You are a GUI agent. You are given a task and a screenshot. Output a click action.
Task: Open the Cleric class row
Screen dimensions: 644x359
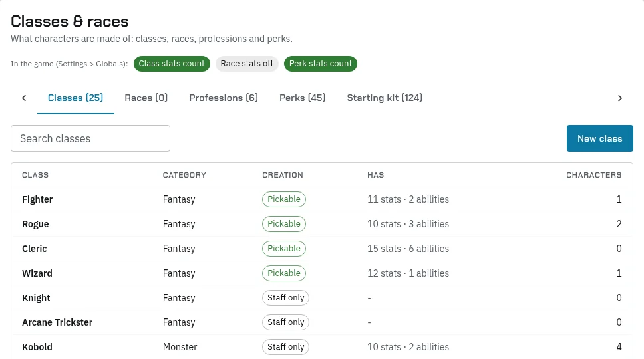tap(322, 249)
